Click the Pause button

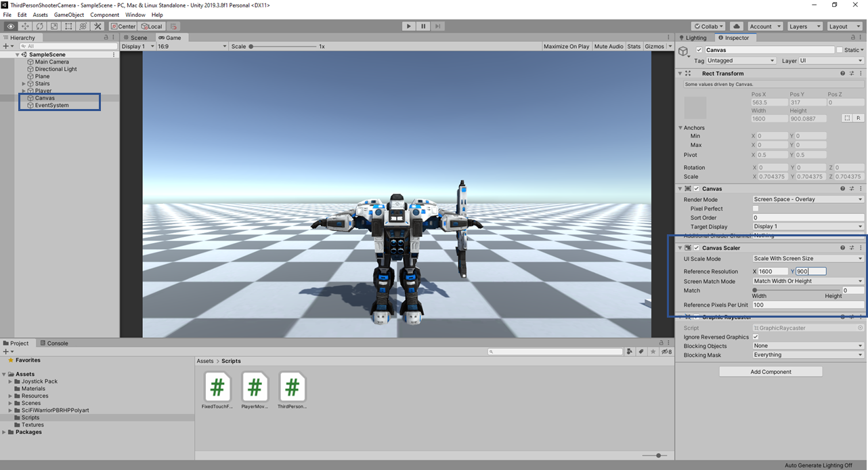(423, 26)
